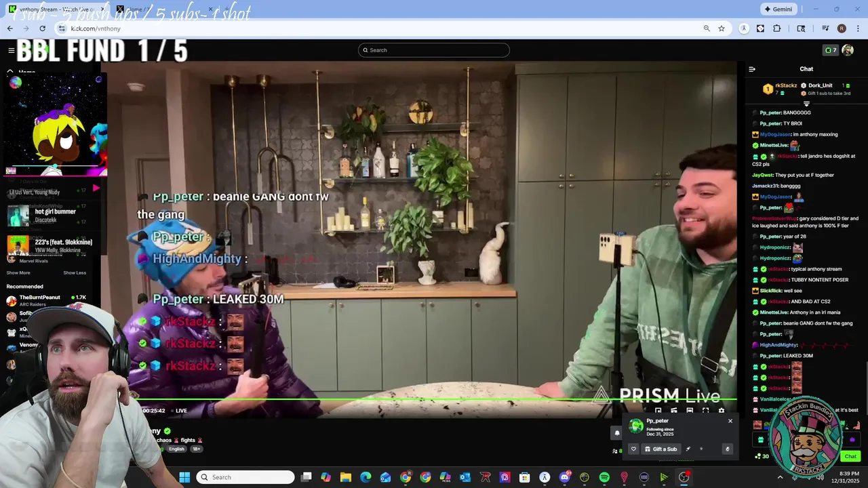This screenshot has width=868, height=488.
Task: Open Windows Start menu
Action: tap(184, 477)
